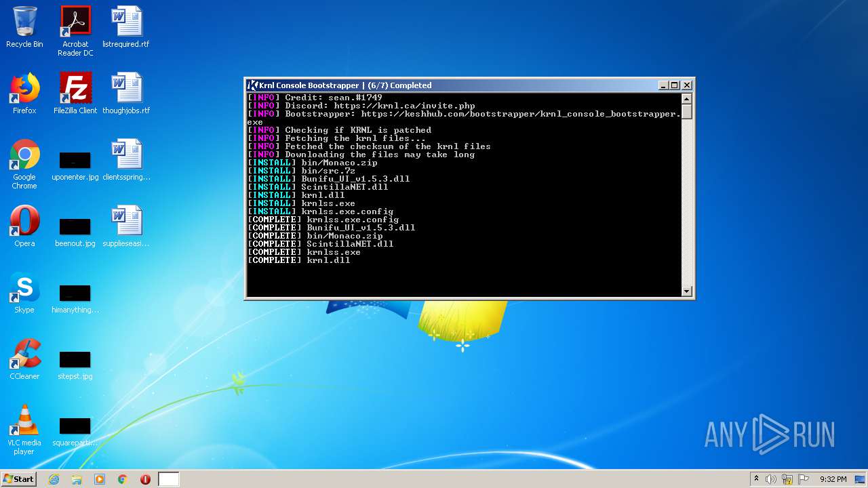
Task: Close the Krnl Console Bootstrapper window
Action: [x=687, y=85]
